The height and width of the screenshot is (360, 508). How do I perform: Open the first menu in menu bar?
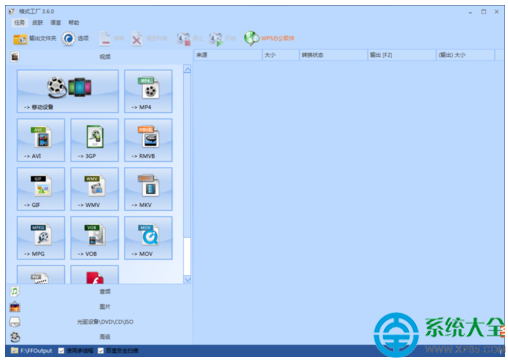point(19,23)
